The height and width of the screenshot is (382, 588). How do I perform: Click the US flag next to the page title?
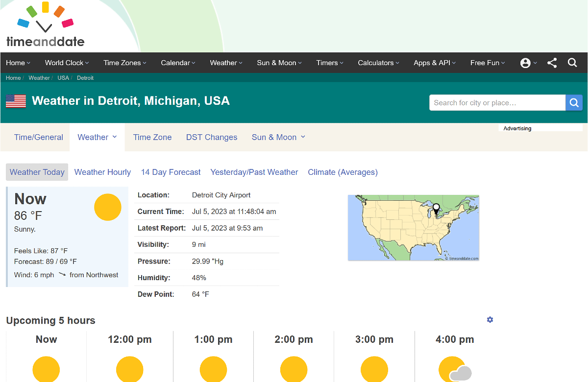(x=15, y=101)
